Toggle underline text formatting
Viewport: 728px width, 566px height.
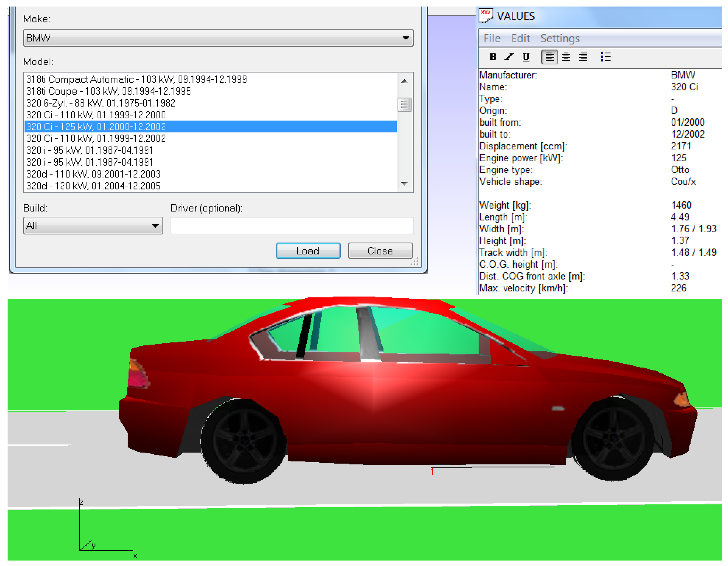(x=526, y=57)
